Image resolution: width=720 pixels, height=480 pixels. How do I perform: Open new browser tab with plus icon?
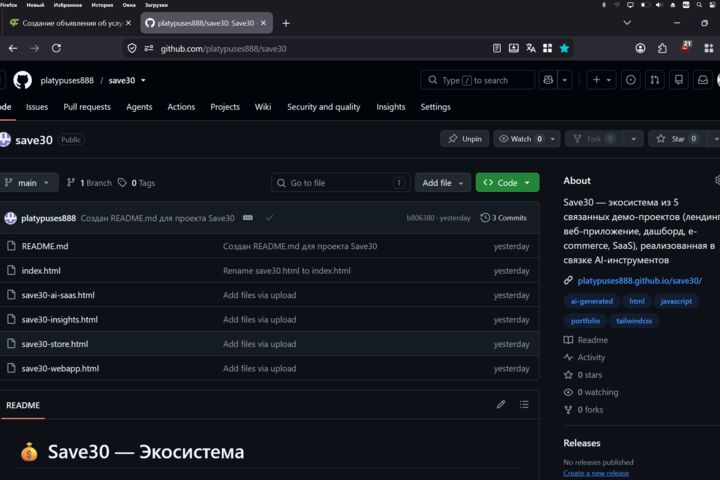point(286,23)
